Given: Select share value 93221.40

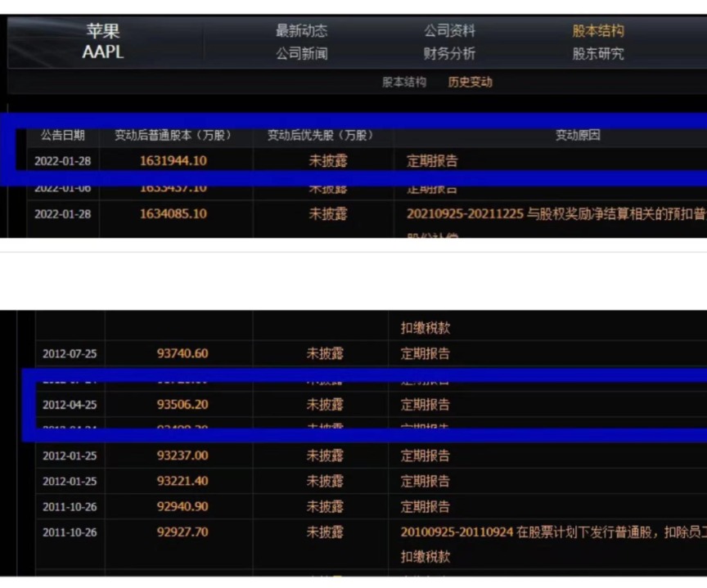Looking at the screenshot, I should point(182,481).
